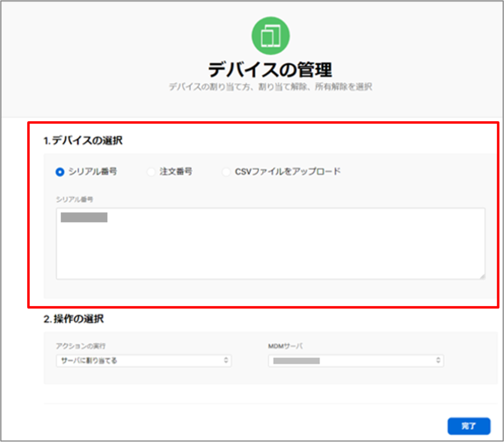
Task: Click the シリアル番号 label above the text area
Action: [74, 199]
